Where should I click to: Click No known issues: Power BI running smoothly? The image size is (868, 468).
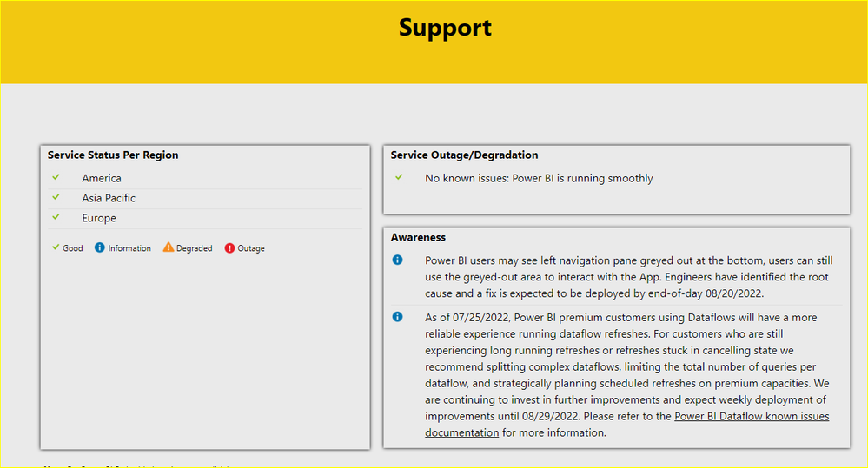(x=540, y=178)
